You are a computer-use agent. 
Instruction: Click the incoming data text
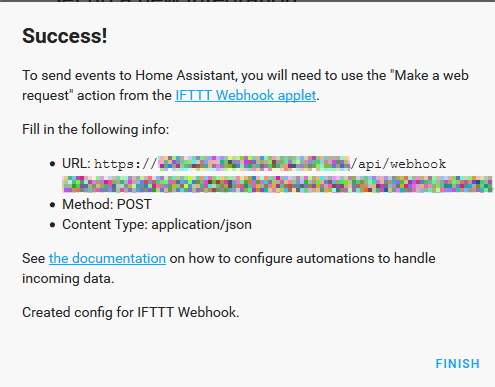click(x=68, y=278)
